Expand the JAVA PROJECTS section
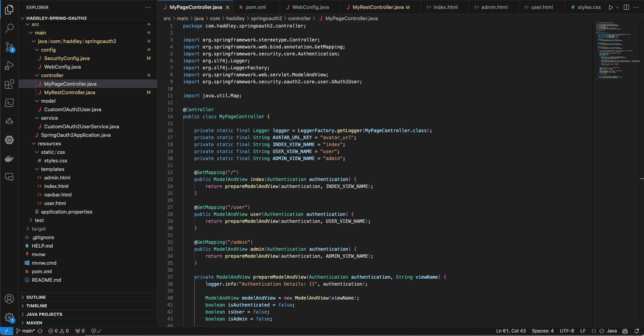Viewport: 644px width, 336px height. 44,314
